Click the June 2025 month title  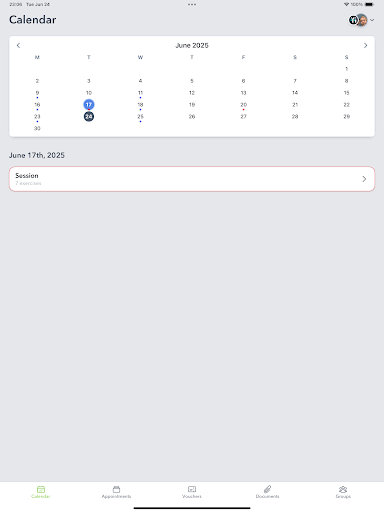pos(192,45)
